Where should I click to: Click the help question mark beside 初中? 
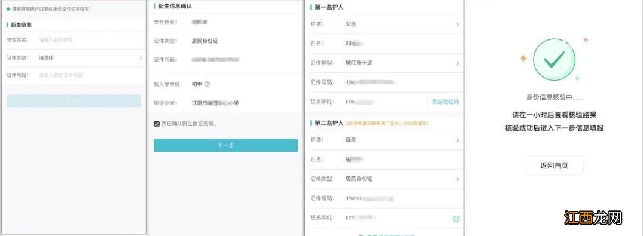(208, 84)
